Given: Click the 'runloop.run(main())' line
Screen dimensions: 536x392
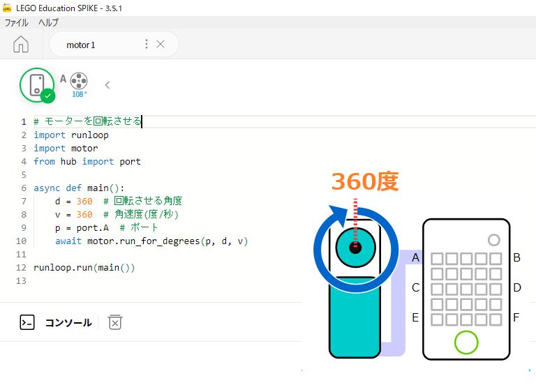Looking at the screenshot, I should (84, 268).
